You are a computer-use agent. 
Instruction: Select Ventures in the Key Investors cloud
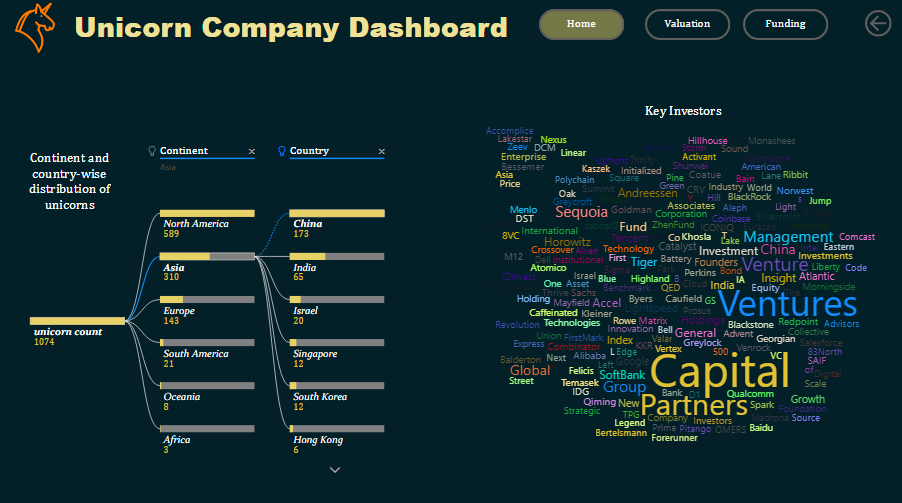788,304
